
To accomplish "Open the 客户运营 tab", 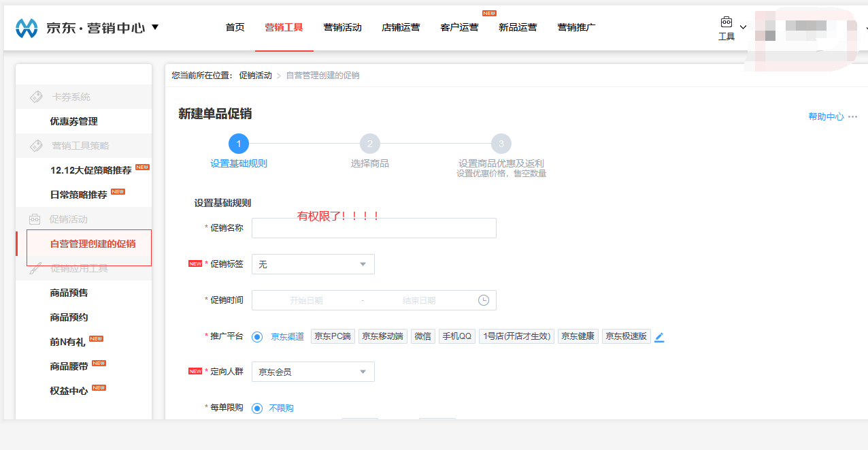I will pos(459,27).
